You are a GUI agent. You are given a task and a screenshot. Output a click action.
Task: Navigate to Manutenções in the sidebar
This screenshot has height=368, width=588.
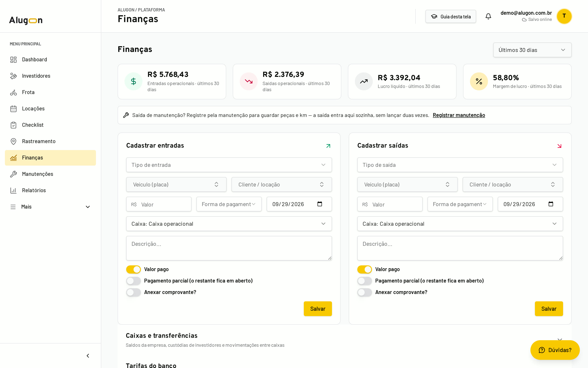50,174
